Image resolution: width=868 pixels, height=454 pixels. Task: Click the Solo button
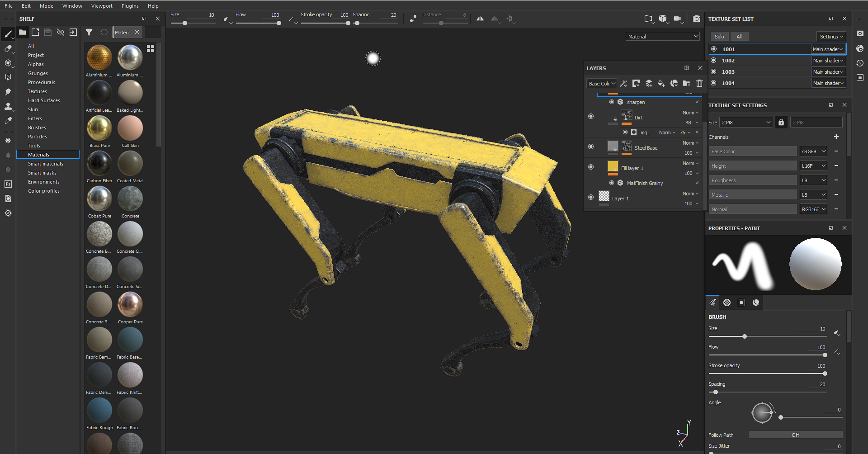719,36
